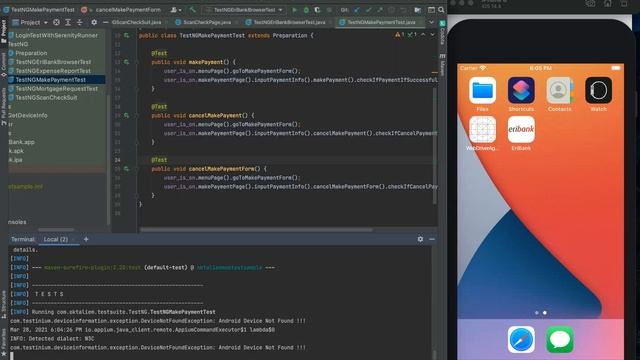Toggle the Pull Requests tool window button
The height and width of the screenshot is (360, 640).
[4, 107]
